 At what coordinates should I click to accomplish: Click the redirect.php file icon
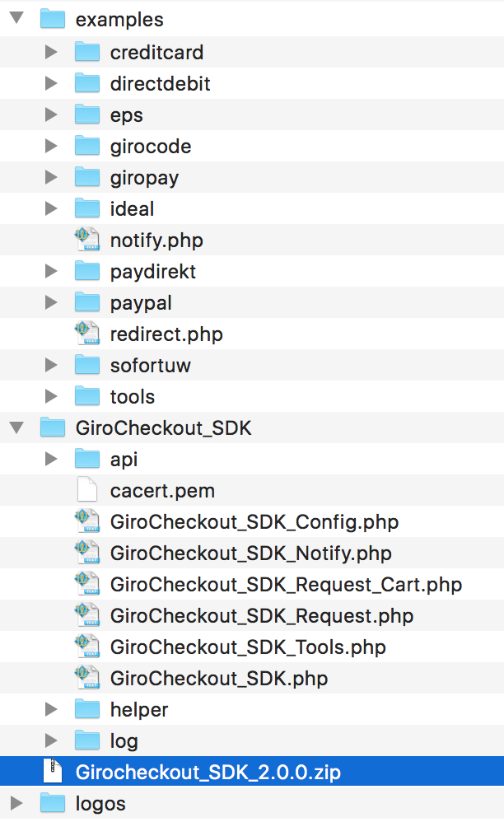87,334
